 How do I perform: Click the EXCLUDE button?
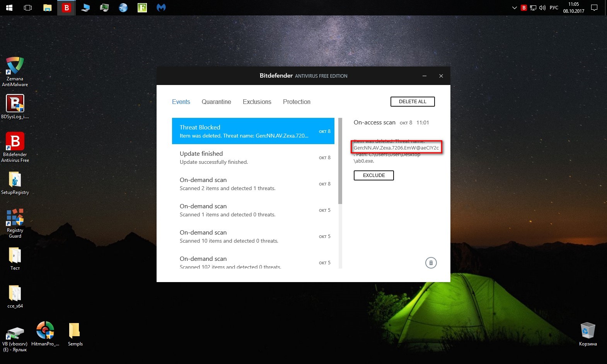[374, 175]
